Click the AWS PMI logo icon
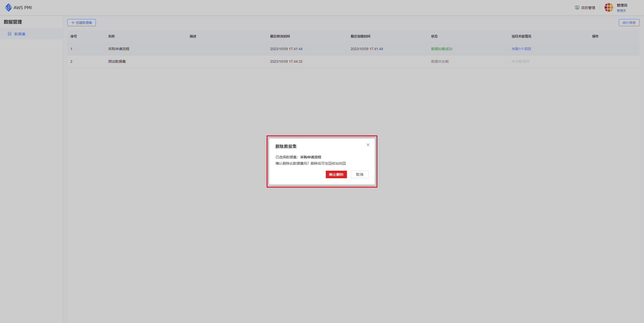Image resolution: width=644 pixels, height=323 pixels. click(x=8, y=8)
